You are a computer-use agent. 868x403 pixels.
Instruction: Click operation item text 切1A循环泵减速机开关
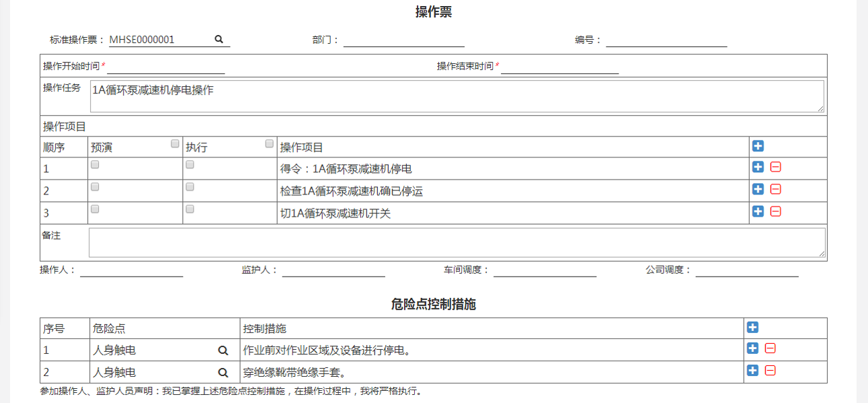coord(336,213)
